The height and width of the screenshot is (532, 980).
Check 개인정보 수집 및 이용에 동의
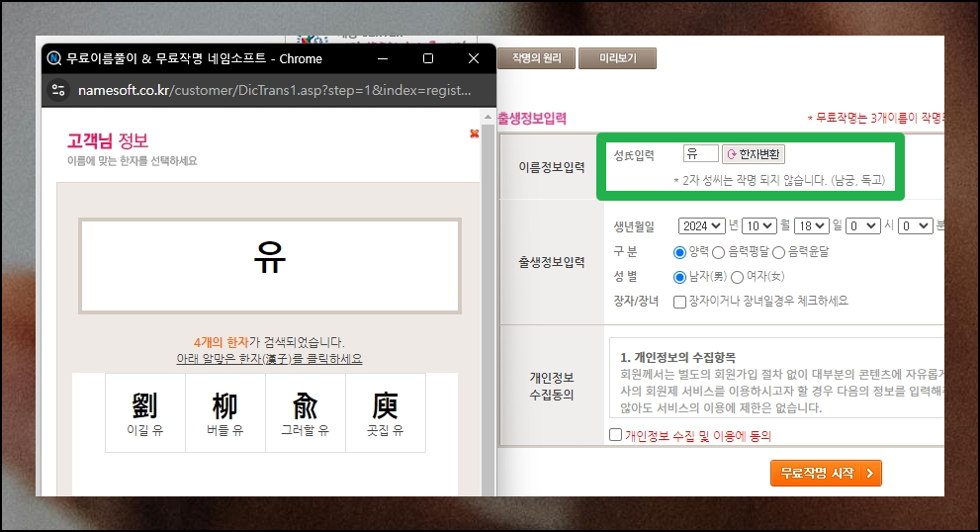(x=616, y=434)
